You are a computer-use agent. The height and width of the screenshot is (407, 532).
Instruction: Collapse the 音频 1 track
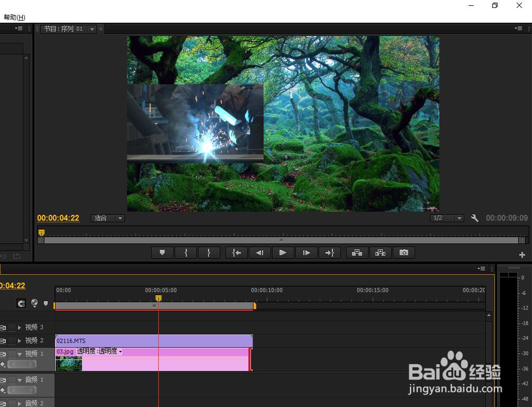[19, 380]
